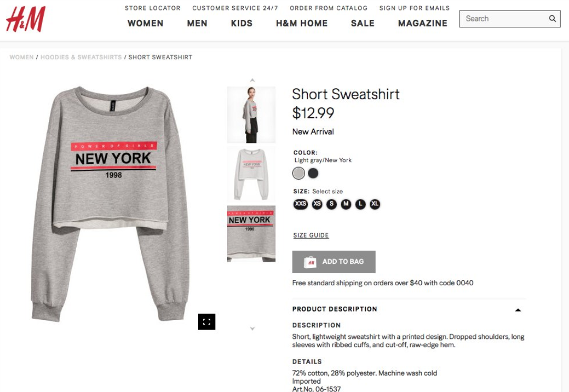Choose size M
Image resolution: width=569 pixels, height=392 pixels.
[346, 204]
